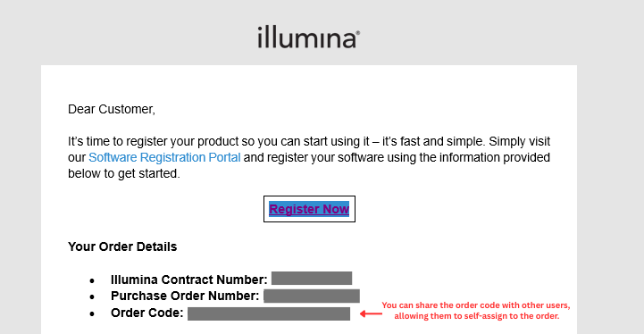Screen dimensions: 644x334
Task: Click the registered trademark symbol on logo
Action: click(x=358, y=32)
